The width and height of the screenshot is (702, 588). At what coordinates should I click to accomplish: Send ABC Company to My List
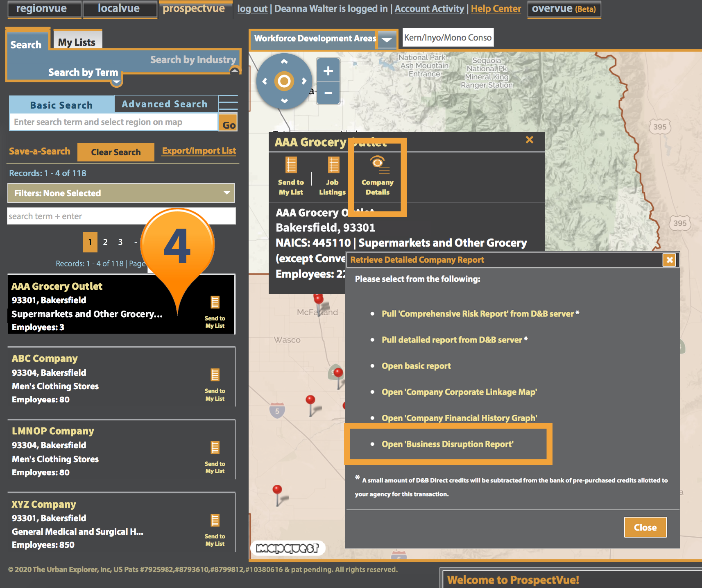pos(215,385)
